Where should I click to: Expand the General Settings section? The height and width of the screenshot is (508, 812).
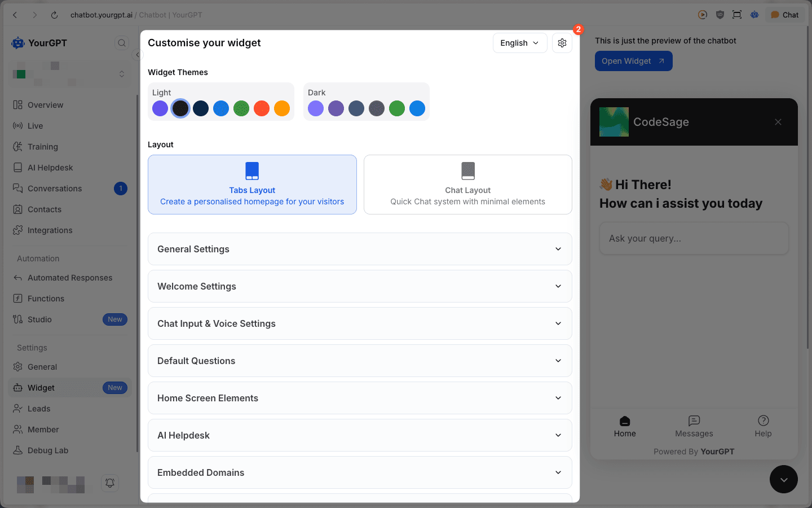[x=360, y=249]
